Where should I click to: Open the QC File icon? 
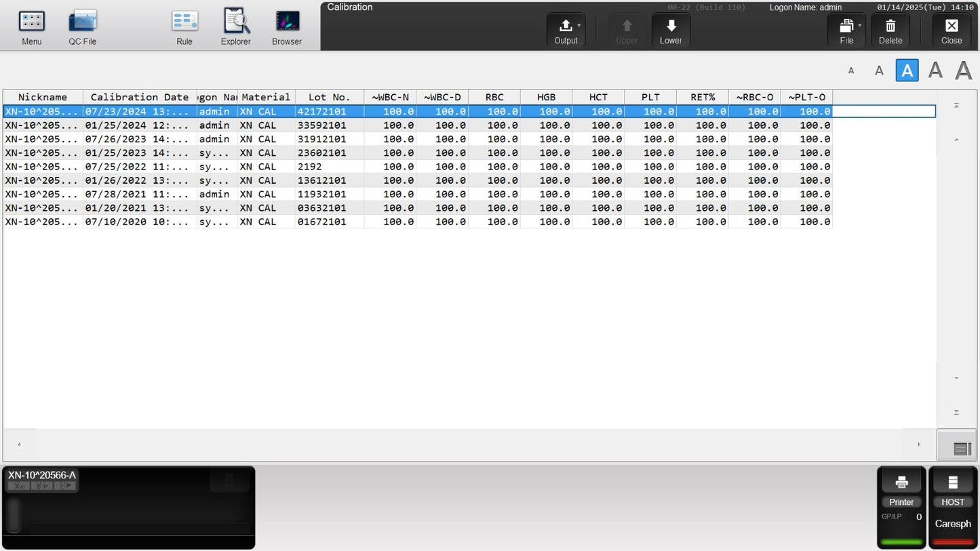pyautogui.click(x=83, y=28)
